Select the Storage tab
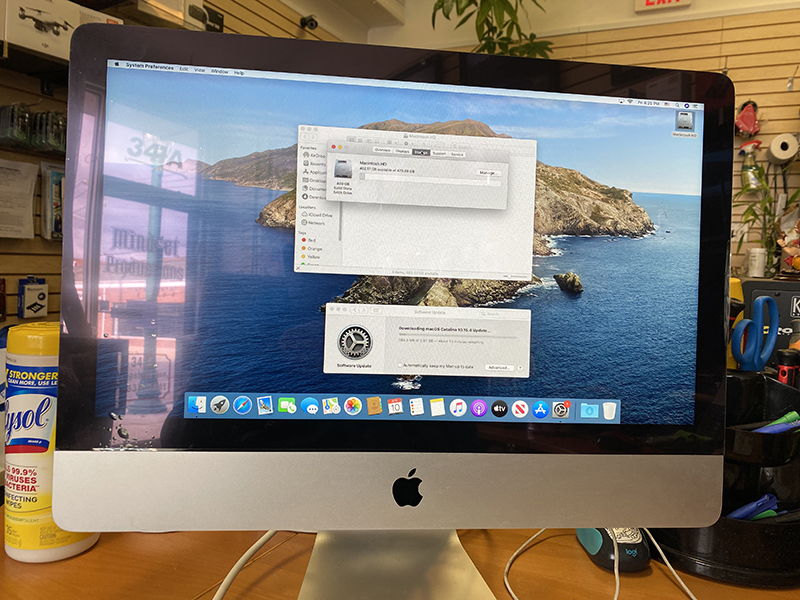Screen dimensions: 800x600 pyautogui.click(x=421, y=153)
